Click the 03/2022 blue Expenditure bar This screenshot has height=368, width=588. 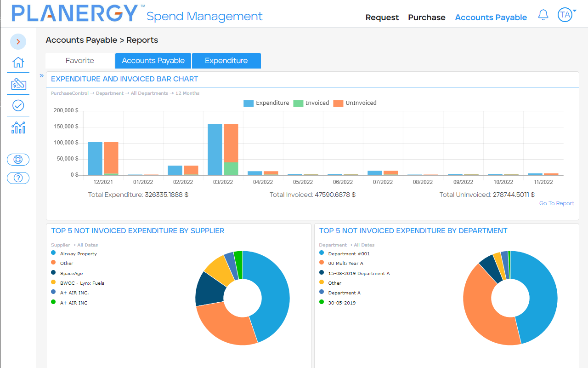[x=215, y=149]
